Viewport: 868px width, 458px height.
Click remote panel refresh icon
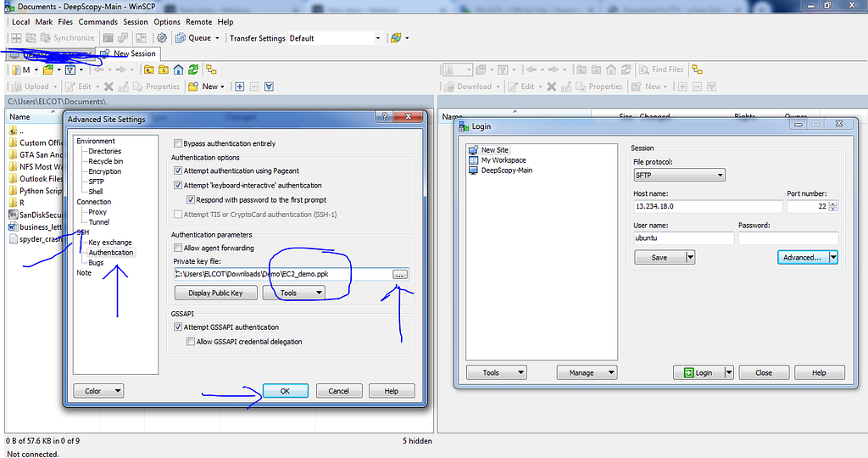626,70
